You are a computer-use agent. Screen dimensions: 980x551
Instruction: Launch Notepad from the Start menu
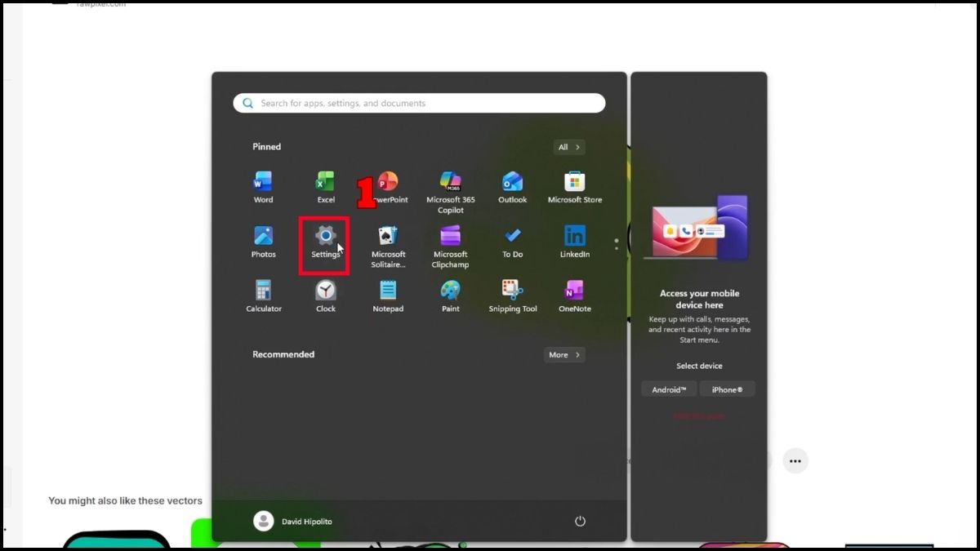[x=389, y=296]
